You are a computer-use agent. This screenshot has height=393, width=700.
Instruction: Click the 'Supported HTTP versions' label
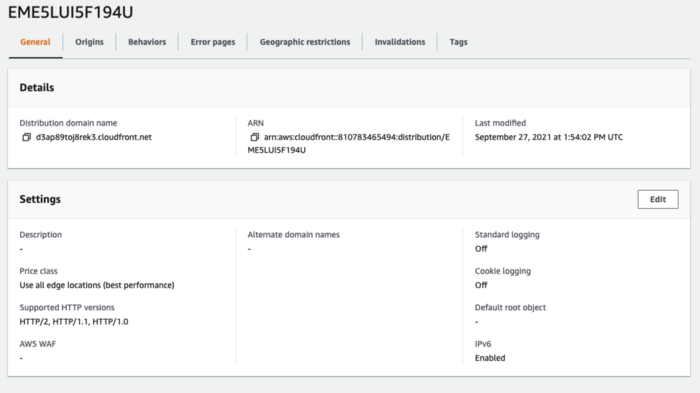(67, 307)
